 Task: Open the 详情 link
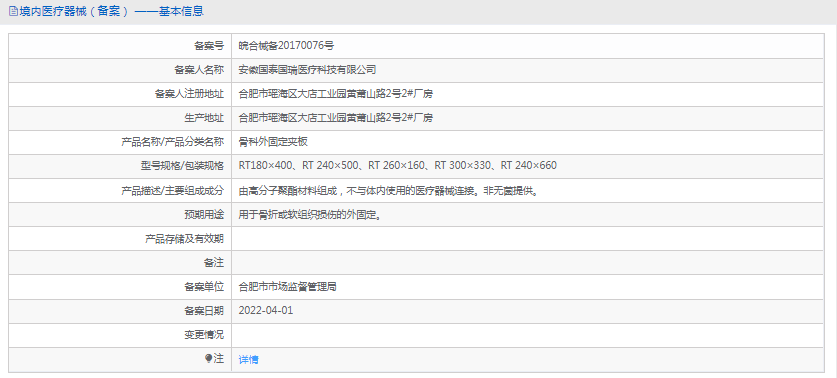248,359
